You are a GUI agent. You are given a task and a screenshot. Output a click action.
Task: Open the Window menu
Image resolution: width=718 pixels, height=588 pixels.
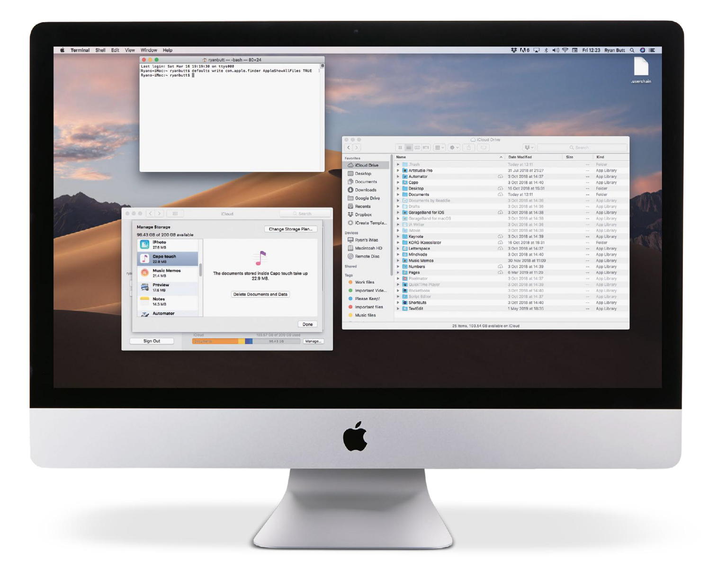[149, 50]
